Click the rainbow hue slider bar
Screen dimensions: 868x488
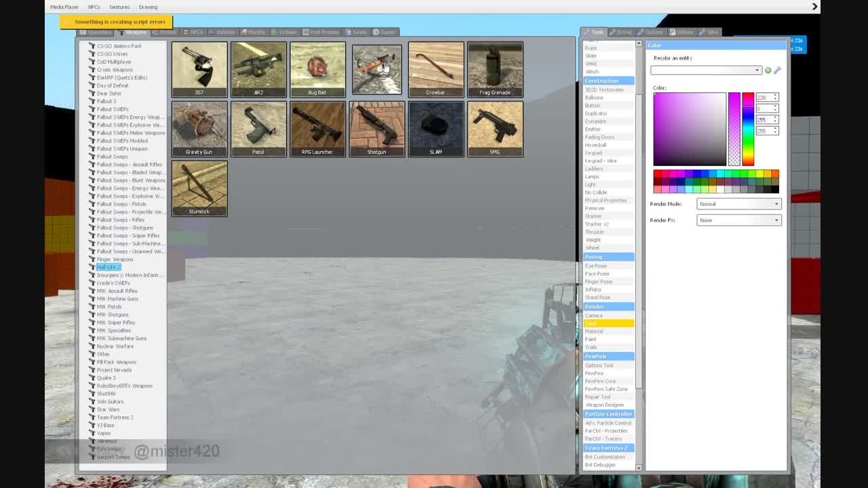click(748, 129)
